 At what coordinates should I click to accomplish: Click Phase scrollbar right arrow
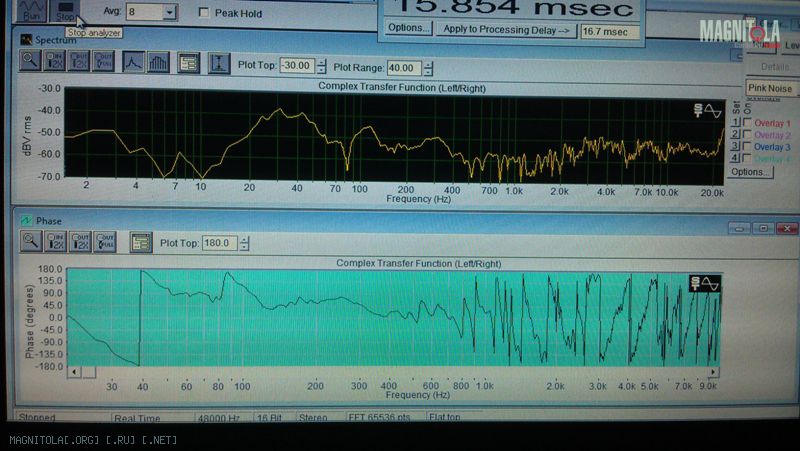[713, 372]
